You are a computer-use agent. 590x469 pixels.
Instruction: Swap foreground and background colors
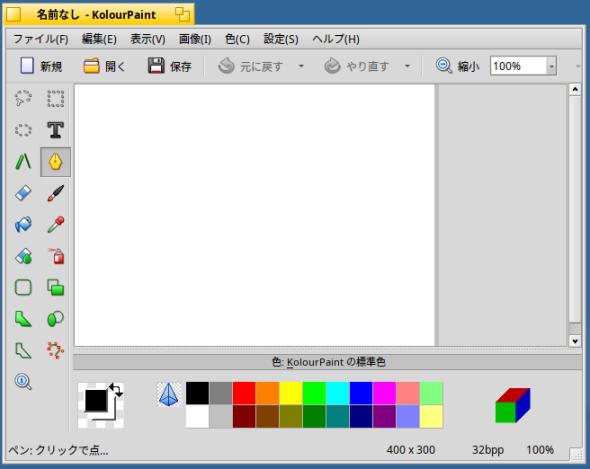pos(116,390)
